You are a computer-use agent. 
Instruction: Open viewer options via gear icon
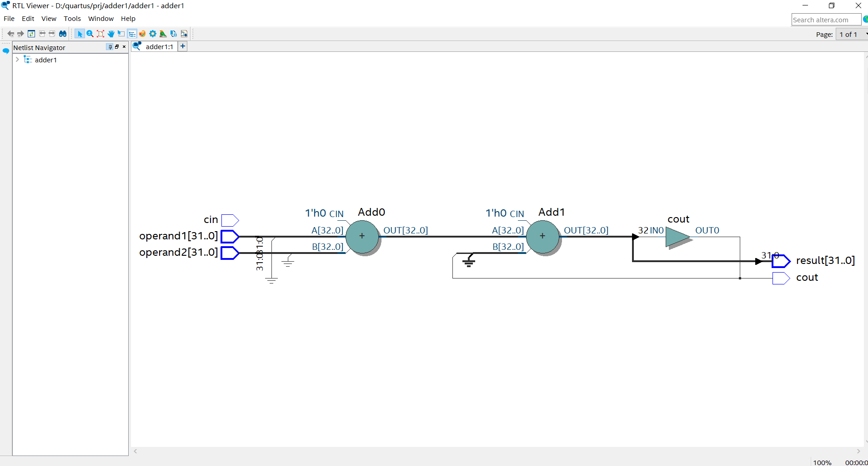point(153,33)
